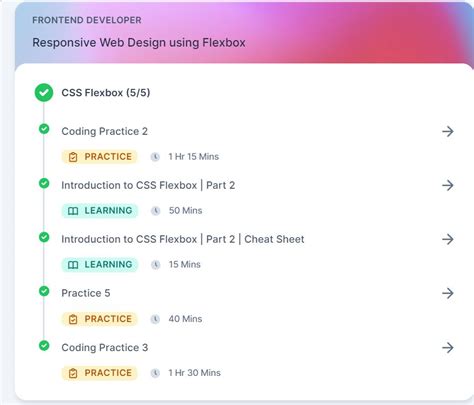Open Coding Practice 3 with its arrow icon
Viewport: 474px width, 405px height.
click(x=448, y=348)
